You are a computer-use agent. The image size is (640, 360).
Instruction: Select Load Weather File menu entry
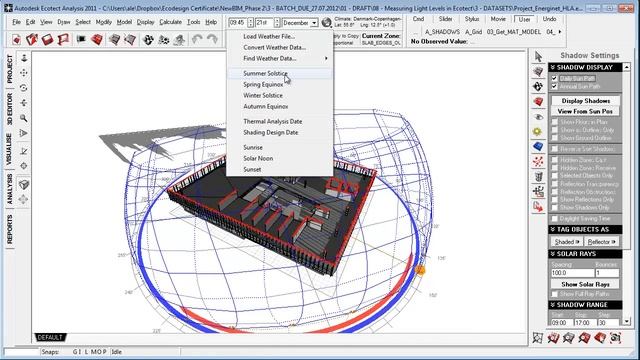point(280,36)
